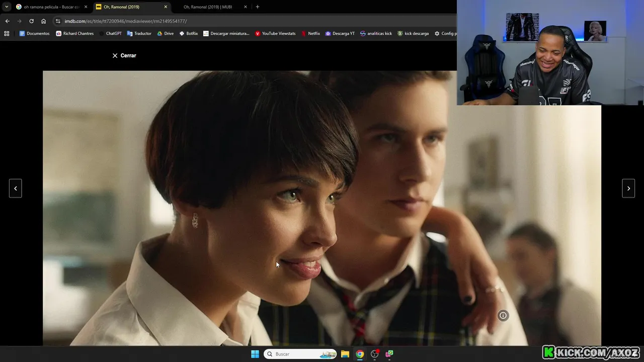
Task: Open the Windows Start menu
Action: click(255, 354)
